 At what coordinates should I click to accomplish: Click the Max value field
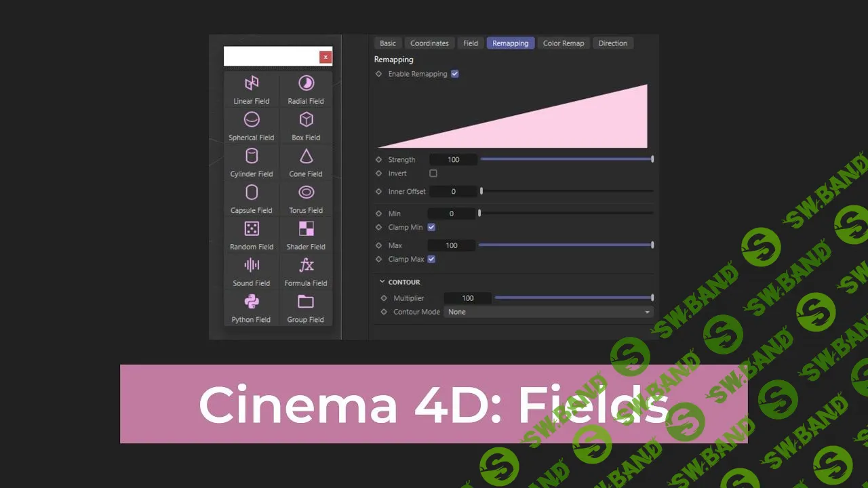click(452, 245)
